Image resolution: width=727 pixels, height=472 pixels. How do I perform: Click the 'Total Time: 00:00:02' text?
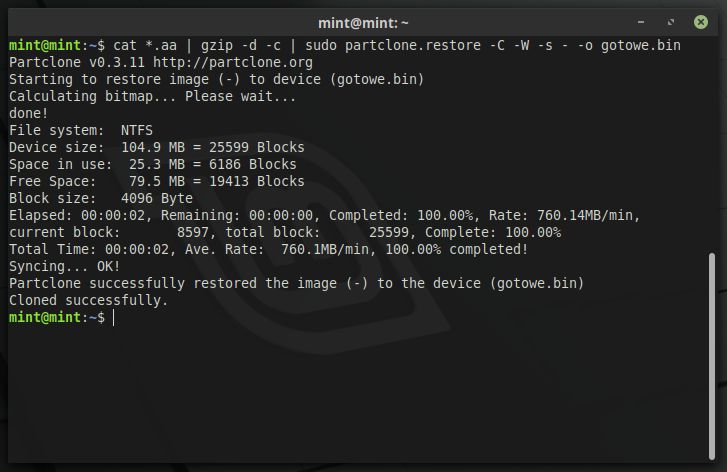pos(89,249)
